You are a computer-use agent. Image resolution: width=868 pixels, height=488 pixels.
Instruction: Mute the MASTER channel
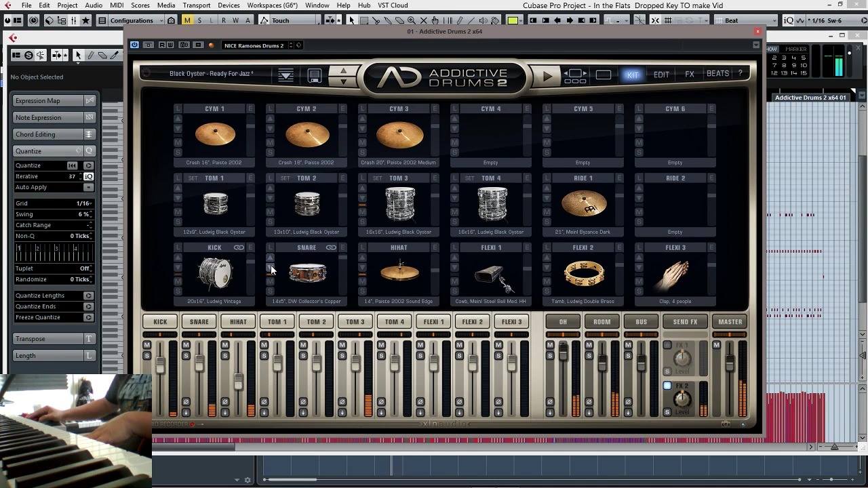(x=716, y=346)
